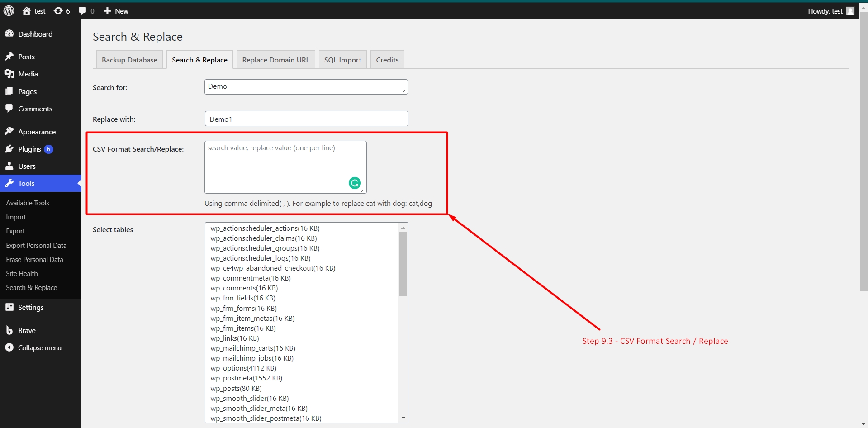The image size is (868, 428).
Task: Click the Brave logo icon in sidebar
Action: pyautogui.click(x=9, y=330)
